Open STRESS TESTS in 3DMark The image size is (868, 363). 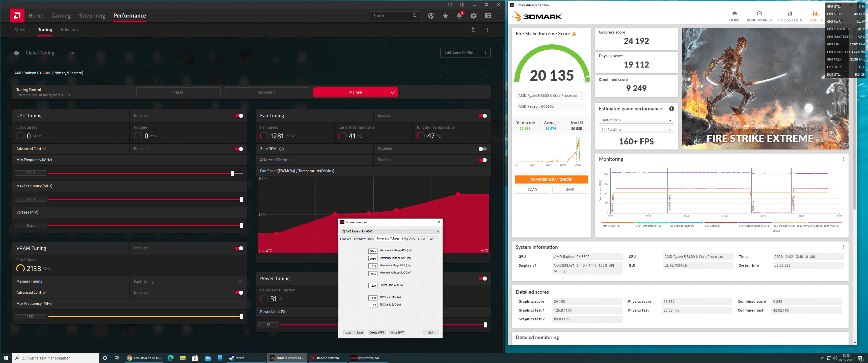[x=790, y=16]
